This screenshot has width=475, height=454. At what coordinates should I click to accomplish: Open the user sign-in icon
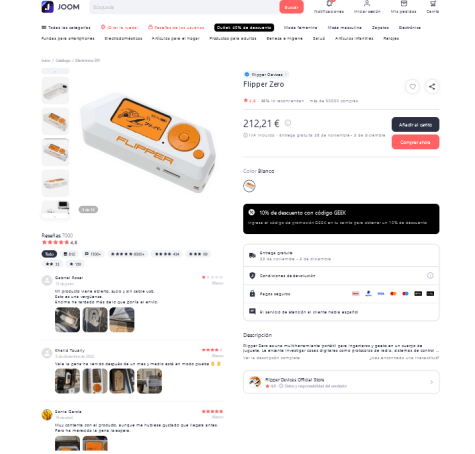[367, 3]
